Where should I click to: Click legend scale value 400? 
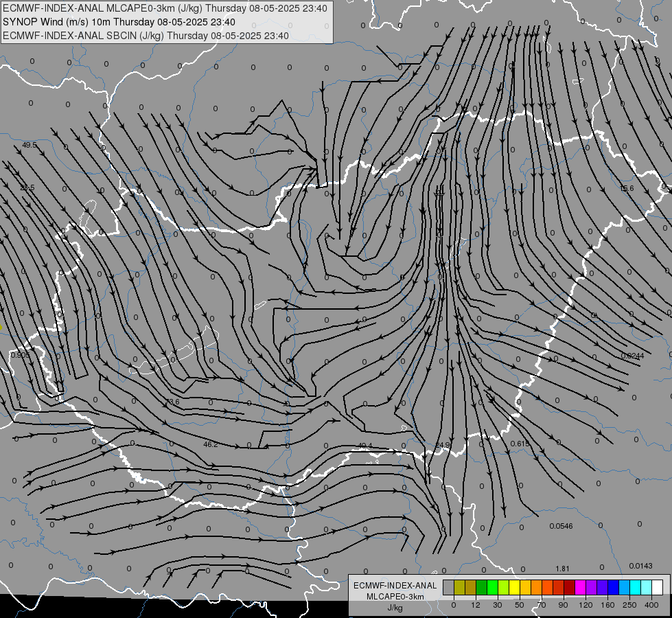[651, 605]
